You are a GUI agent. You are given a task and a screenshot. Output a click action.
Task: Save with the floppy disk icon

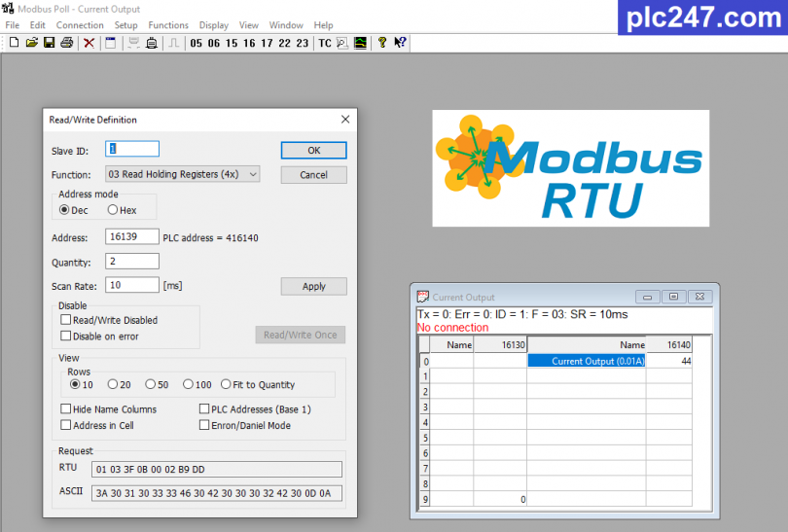49,43
